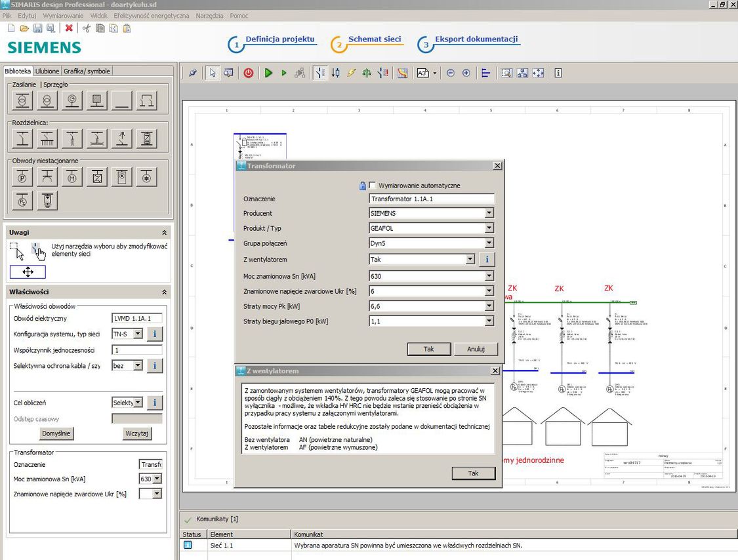
Task: Collapse the Uwagi panel
Action: (164, 233)
